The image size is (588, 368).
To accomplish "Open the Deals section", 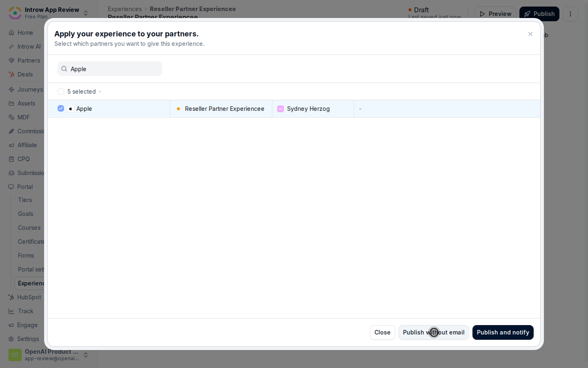I will (x=25, y=74).
